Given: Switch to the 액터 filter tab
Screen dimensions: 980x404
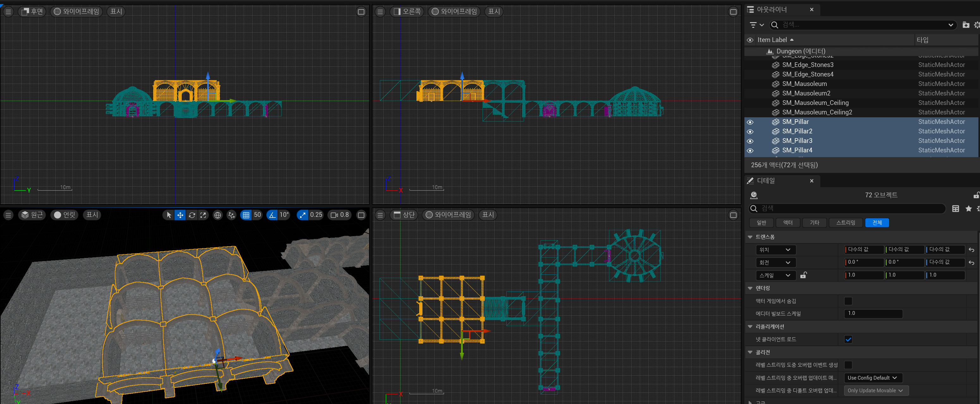Looking at the screenshot, I should pos(788,223).
